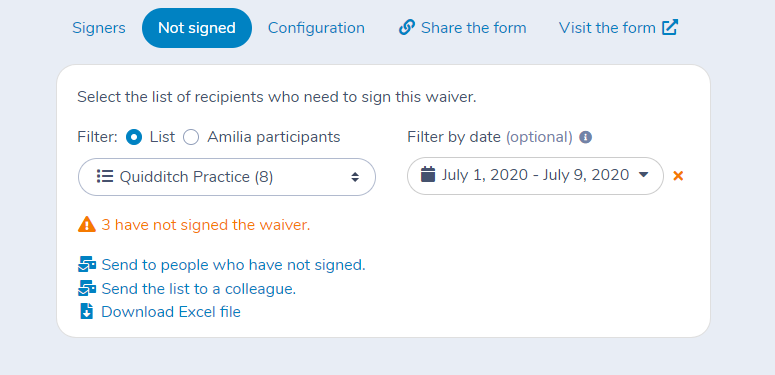Click the download file icon for Excel
775x375 pixels.
[86, 312]
